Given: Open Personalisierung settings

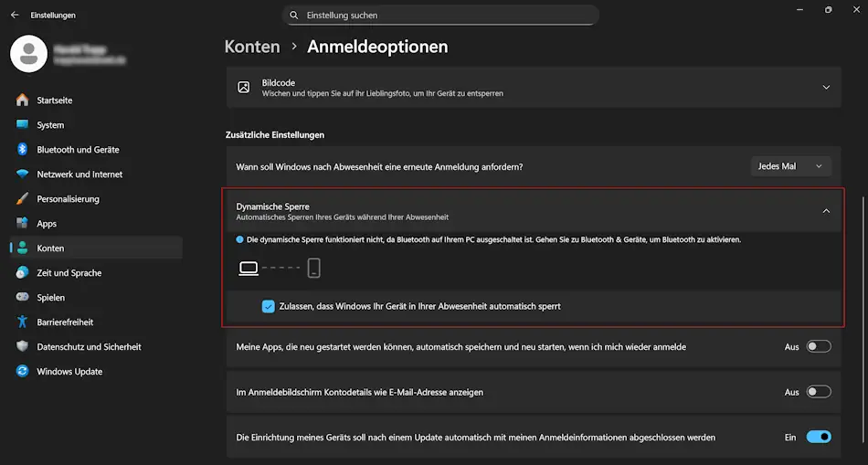Looking at the screenshot, I should pyautogui.click(x=96, y=199).
